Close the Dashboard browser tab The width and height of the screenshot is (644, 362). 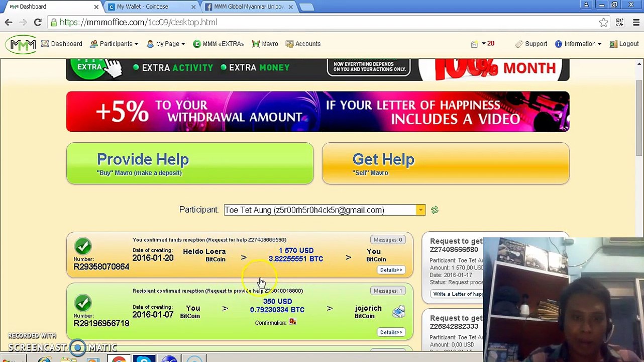pyautogui.click(x=96, y=7)
